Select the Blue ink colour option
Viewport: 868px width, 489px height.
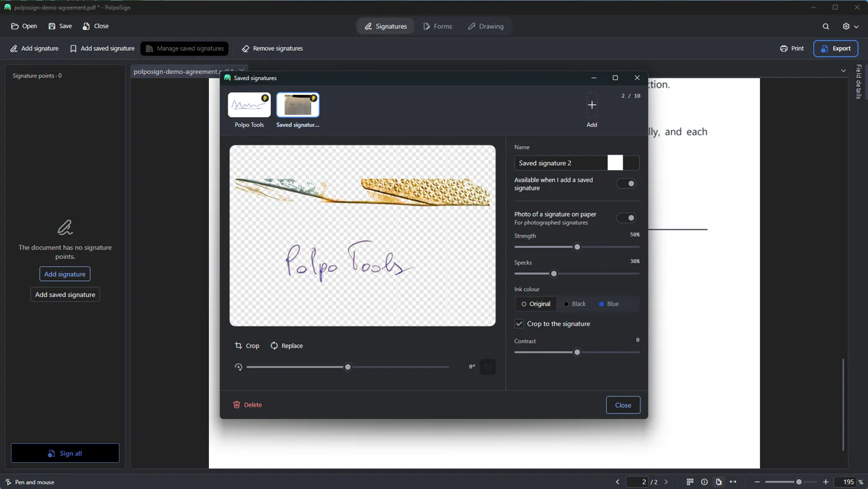click(609, 304)
